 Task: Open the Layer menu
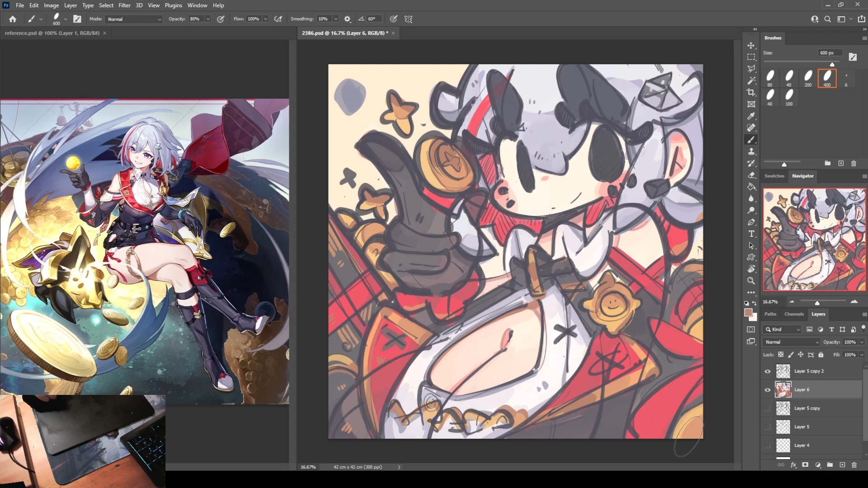71,5
